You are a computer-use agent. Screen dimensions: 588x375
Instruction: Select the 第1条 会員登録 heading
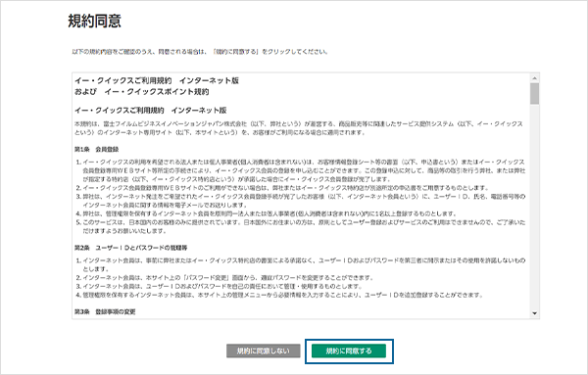(96, 150)
